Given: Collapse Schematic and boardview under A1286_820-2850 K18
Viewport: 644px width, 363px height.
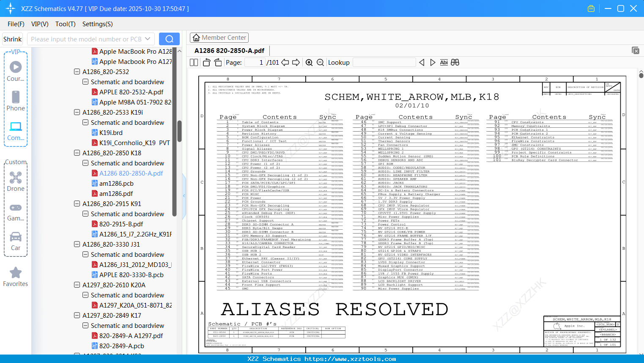Looking at the screenshot, I should click(x=85, y=163).
